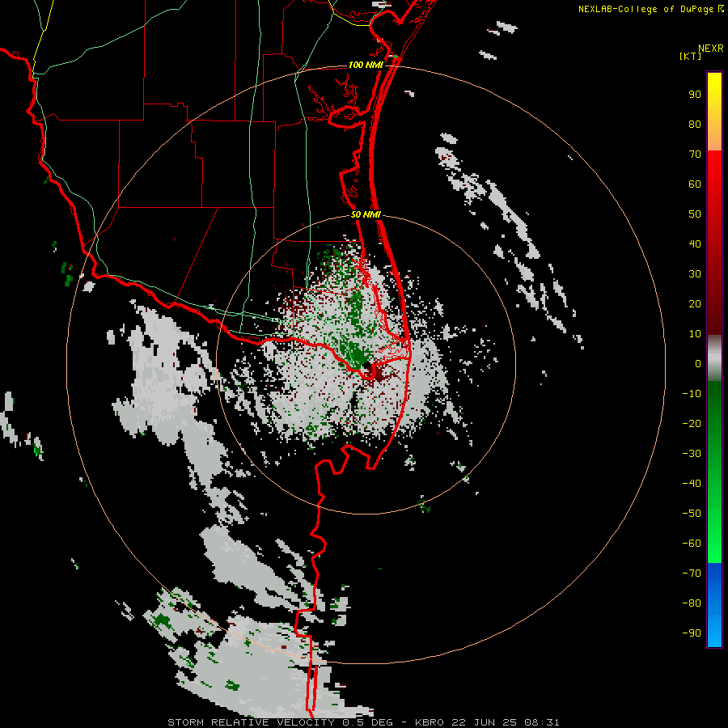Click the 10 value on velocity scale
The image size is (728, 728).
tap(695, 334)
